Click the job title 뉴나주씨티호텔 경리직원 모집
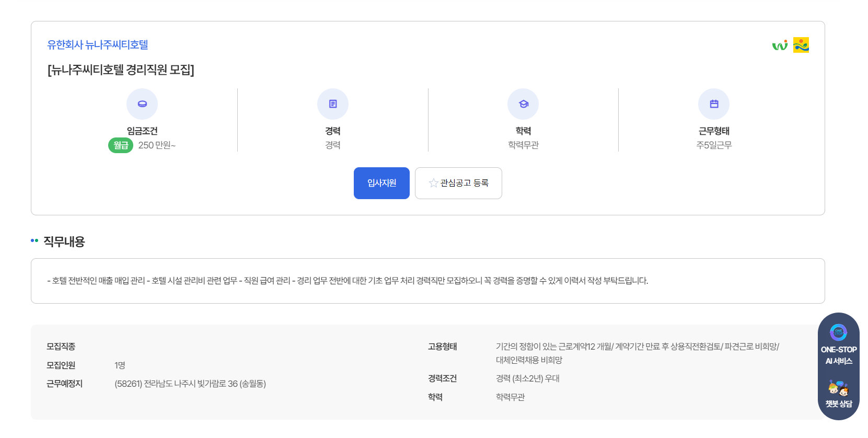868x438 pixels. (121, 70)
